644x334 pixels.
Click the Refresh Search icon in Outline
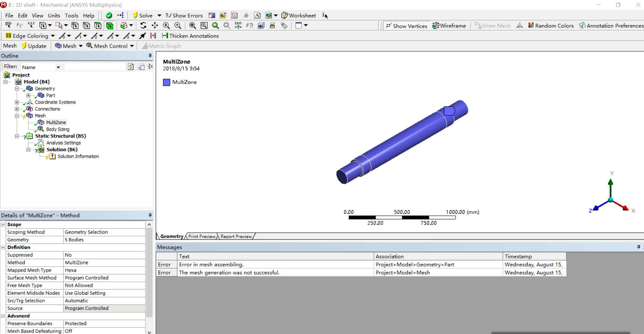(131, 67)
